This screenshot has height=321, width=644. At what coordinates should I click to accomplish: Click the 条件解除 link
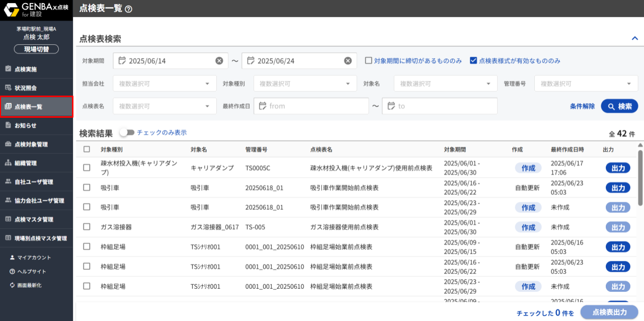pos(582,106)
